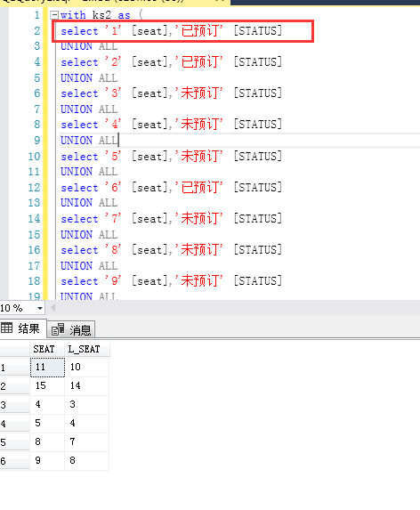420x510 pixels.
Task: Click the horizontal scrollbar left arrow
Action: coord(53,307)
